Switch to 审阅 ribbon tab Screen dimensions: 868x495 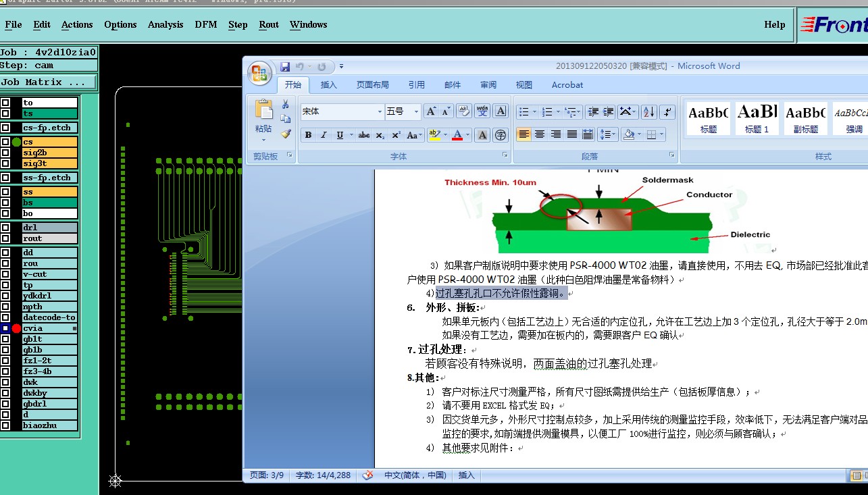pos(488,85)
